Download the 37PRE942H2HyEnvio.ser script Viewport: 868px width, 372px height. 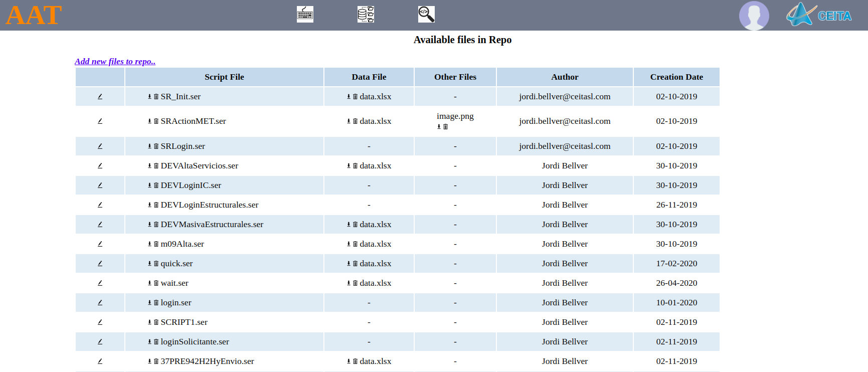149,361
